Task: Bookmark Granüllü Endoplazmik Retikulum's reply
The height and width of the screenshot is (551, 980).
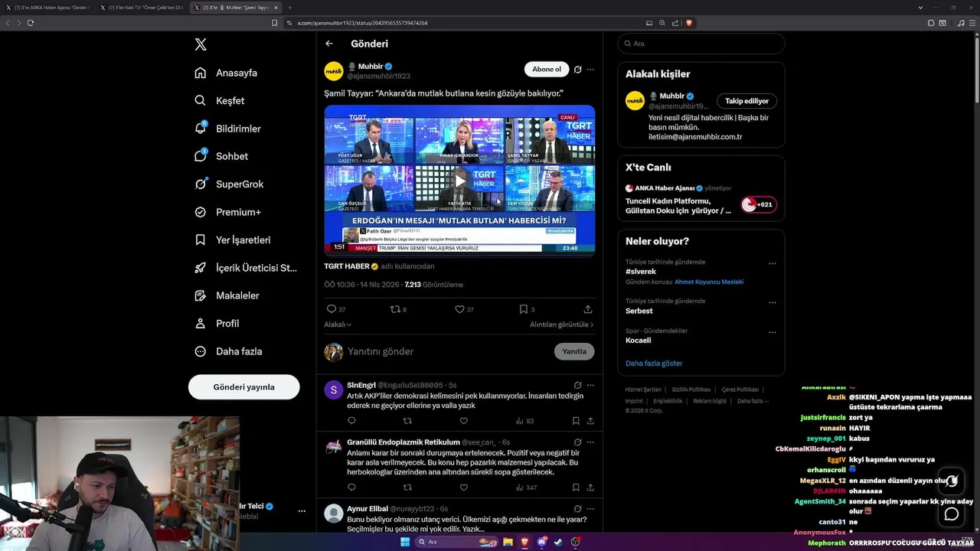Action: coord(576,487)
